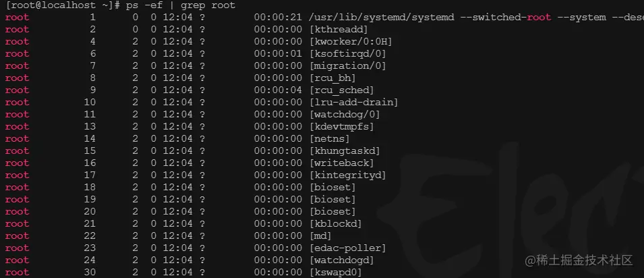
Task: Click the [migration/0] process name
Action: (x=348, y=66)
